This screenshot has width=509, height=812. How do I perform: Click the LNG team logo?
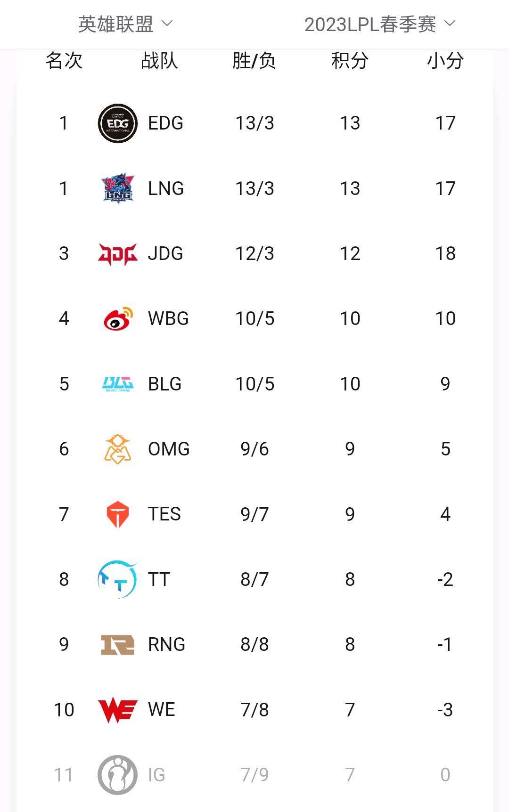pyautogui.click(x=117, y=188)
